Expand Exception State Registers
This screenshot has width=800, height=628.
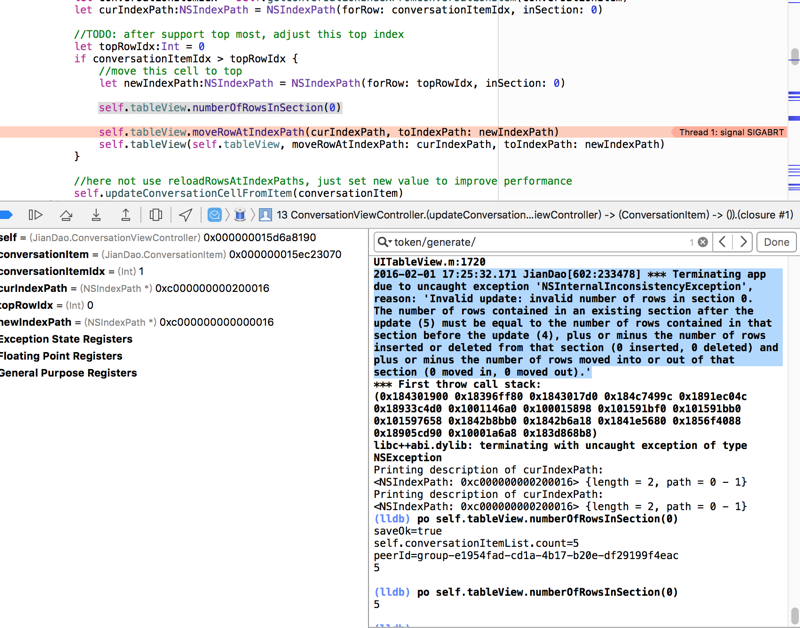pyautogui.click(x=66, y=339)
